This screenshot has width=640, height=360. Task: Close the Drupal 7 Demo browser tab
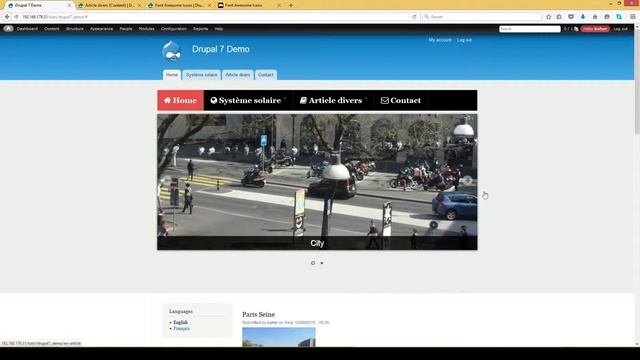pyautogui.click(x=69, y=5)
